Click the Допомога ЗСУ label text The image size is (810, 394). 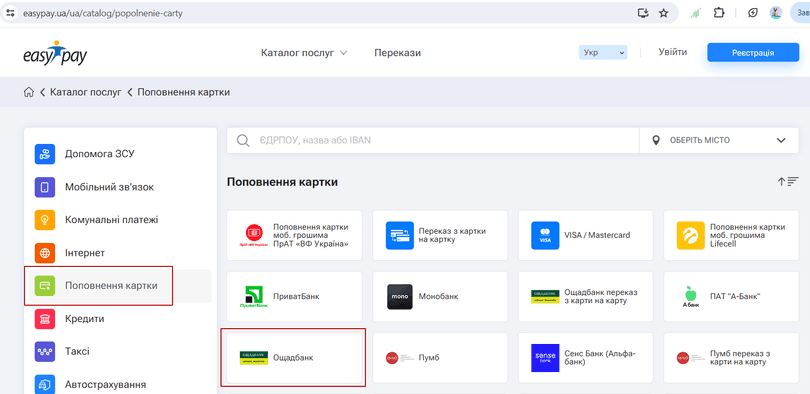point(100,154)
